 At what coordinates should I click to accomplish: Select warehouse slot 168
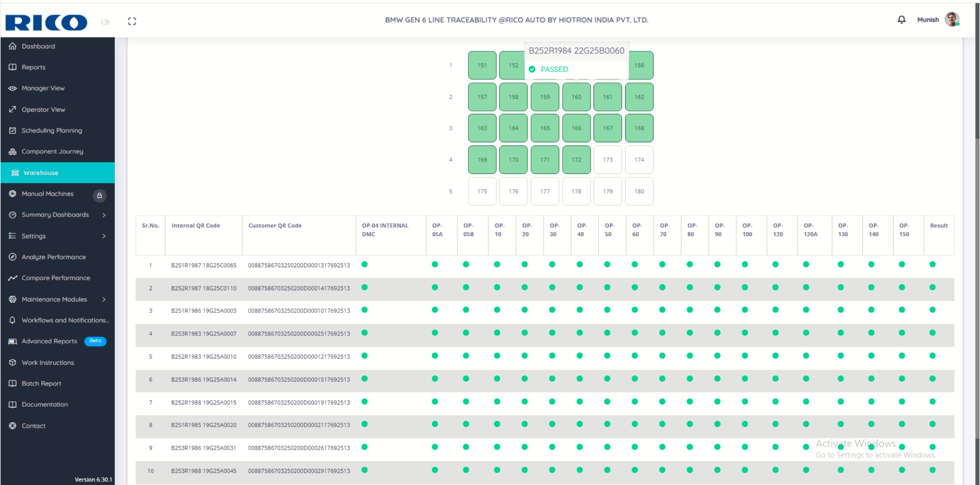pos(639,128)
